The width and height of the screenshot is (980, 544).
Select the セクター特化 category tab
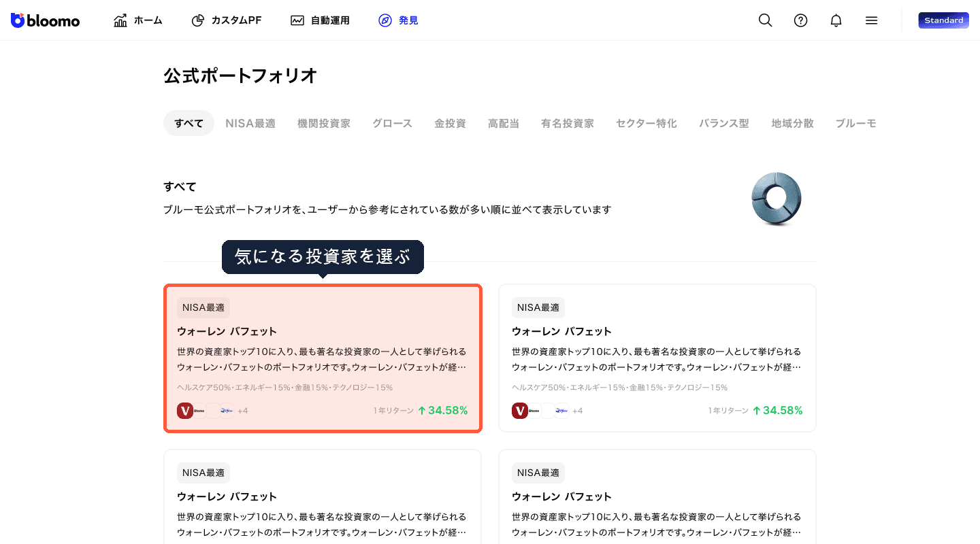point(647,123)
